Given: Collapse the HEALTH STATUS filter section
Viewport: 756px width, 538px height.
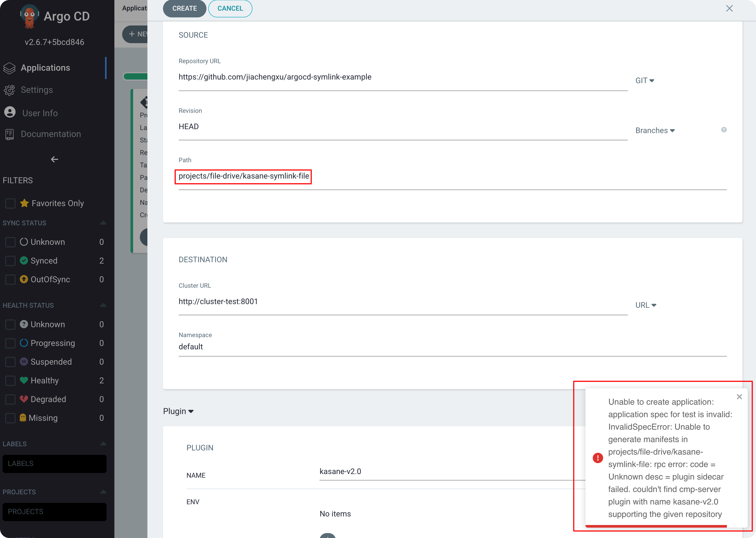Looking at the screenshot, I should coord(103,305).
